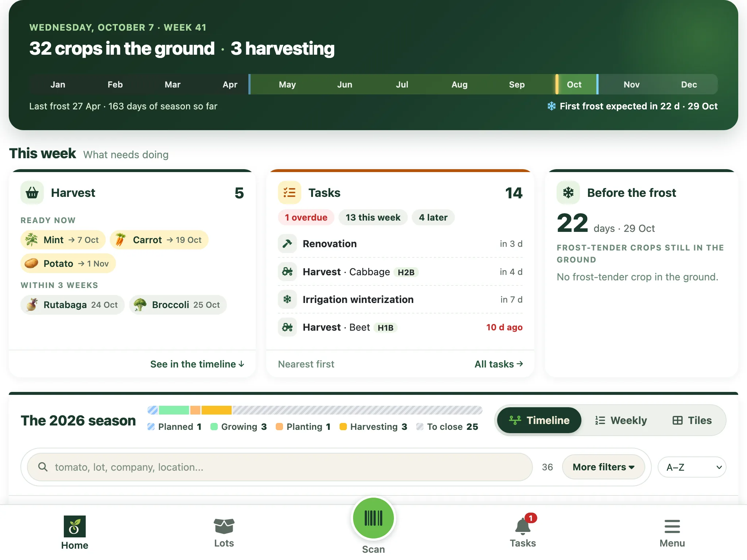747x560 pixels.
Task: Click the Renovation hammer icon
Action: click(287, 244)
